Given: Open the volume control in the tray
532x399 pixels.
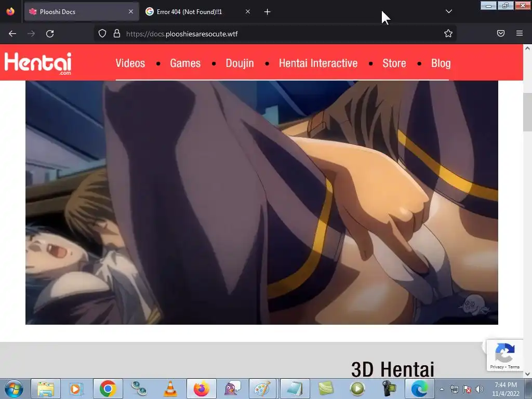Looking at the screenshot, I should tap(479, 389).
